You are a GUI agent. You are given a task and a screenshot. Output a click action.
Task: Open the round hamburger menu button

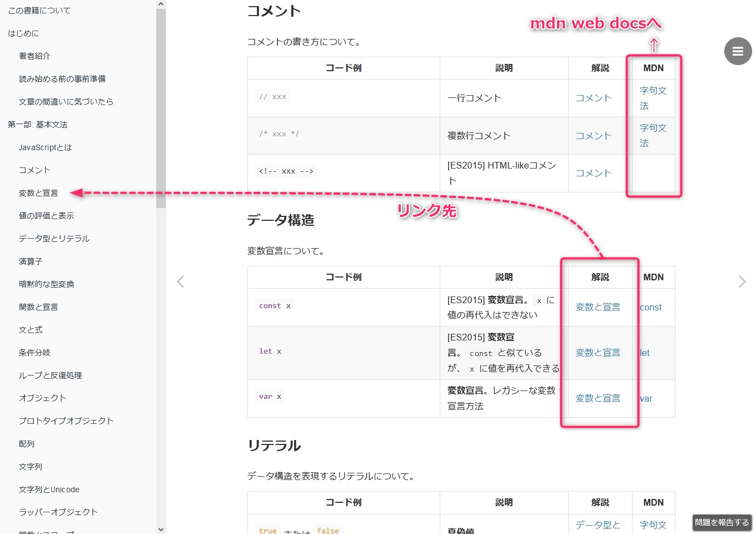click(x=738, y=51)
